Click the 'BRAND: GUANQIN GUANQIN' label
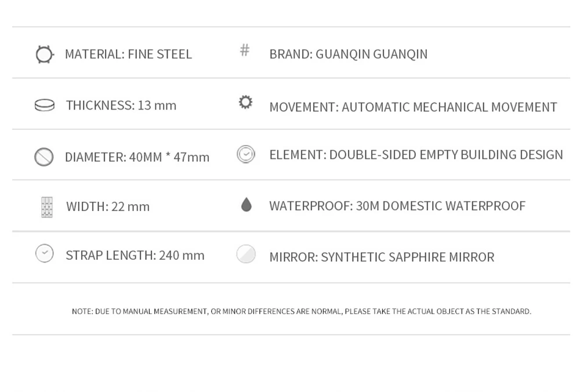 click(348, 55)
